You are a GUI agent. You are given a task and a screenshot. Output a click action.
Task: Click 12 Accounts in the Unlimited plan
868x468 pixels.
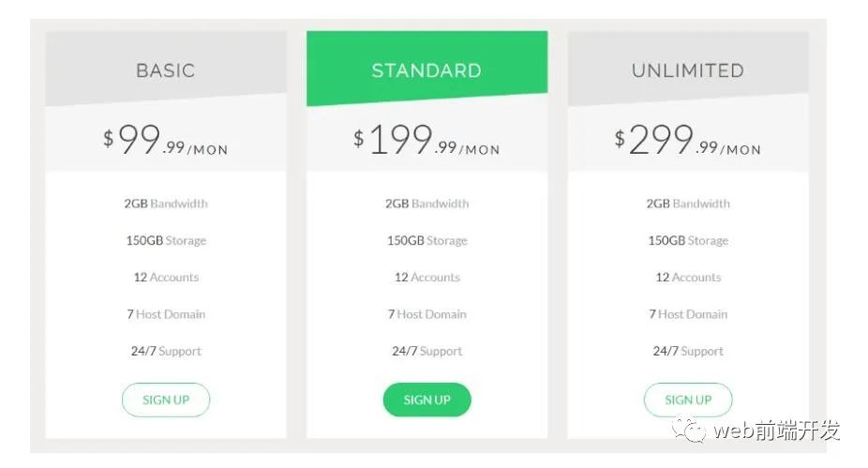pyautogui.click(x=688, y=278)
